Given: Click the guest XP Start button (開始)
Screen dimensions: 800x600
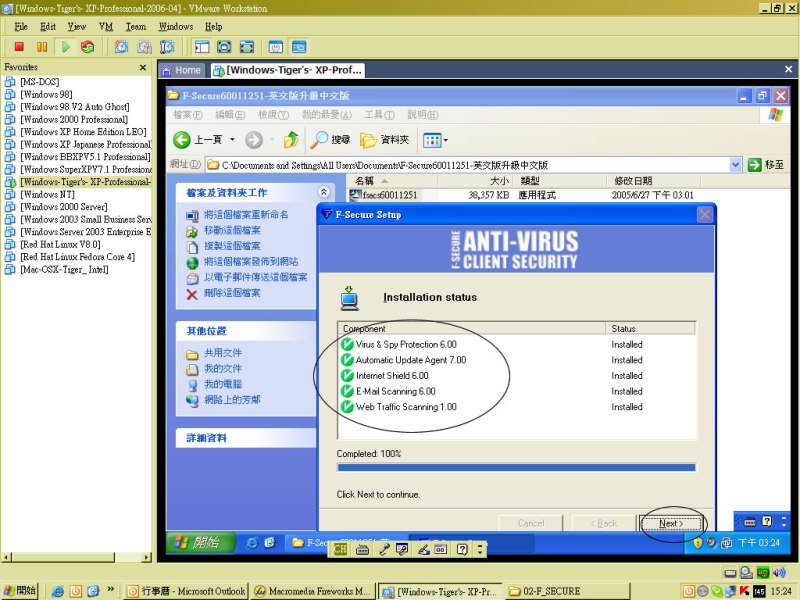Looking at the screenshot, I should [201, 542].
